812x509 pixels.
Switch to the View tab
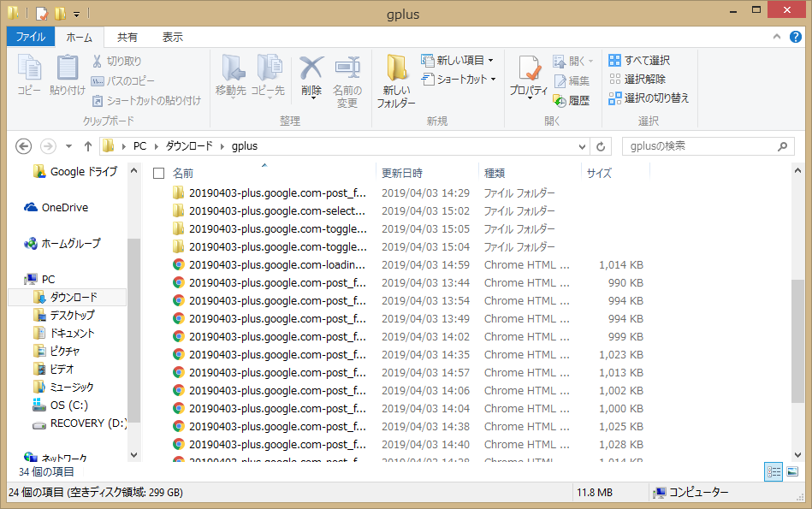[172, 38]
